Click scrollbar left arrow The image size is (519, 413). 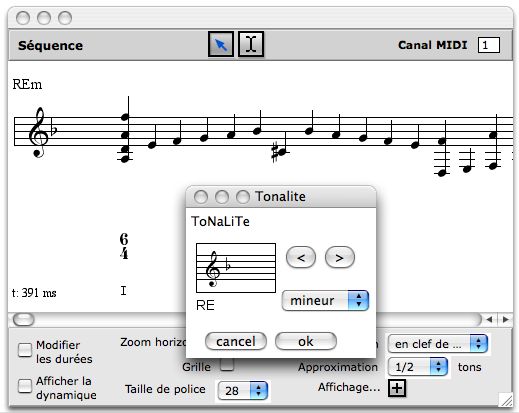click(489, 319)
